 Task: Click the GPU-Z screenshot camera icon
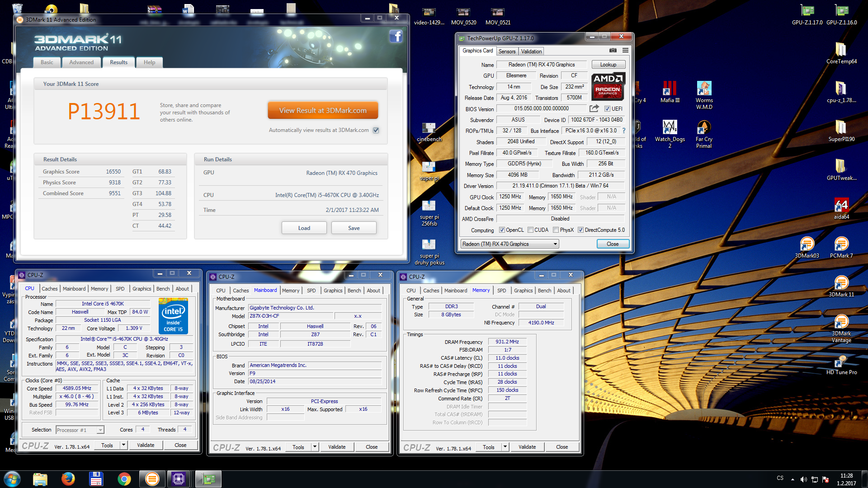tap(613, 50)
